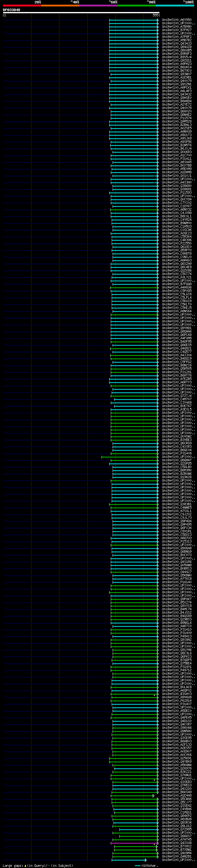Screen dimensions: 197x868
Task: Select label UniRef100_A1E9B1
Action: (x=176, y=78)
